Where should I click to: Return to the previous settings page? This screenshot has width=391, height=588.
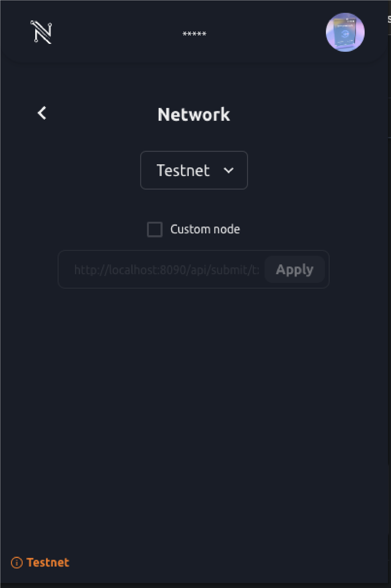coord(42,113)
